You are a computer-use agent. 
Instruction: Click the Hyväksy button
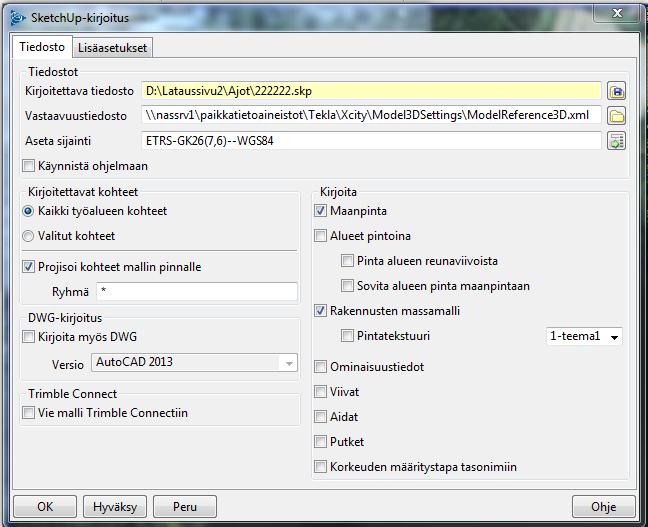[x=115, y=507]
